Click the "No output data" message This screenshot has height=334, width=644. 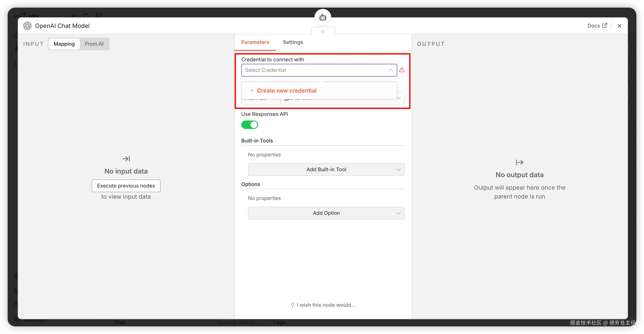click(520, 175)
